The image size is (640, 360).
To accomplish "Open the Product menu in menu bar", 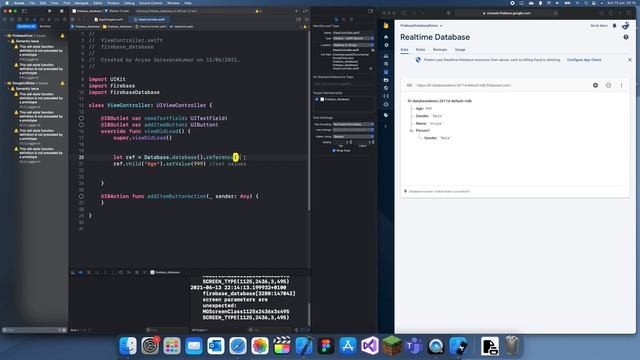I will [x=113, y=3].
